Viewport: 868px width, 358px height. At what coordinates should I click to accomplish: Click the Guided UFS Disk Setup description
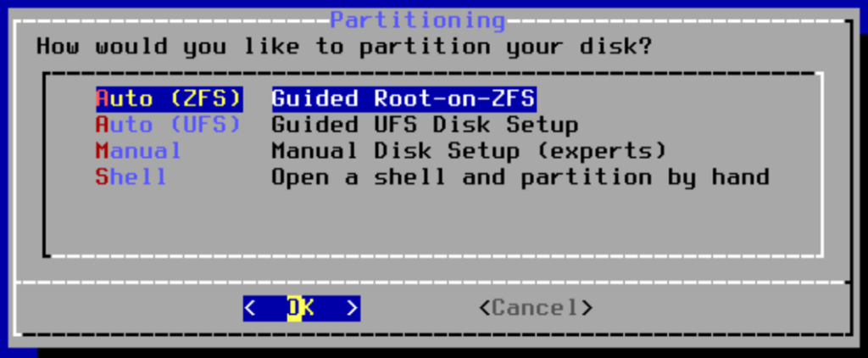tap(426, 125)
